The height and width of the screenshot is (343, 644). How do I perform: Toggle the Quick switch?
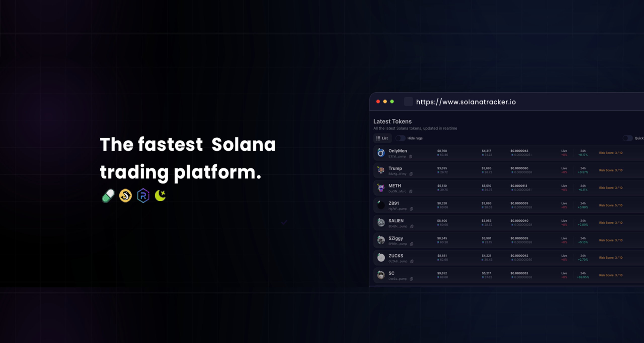click(x=627, y=138)
